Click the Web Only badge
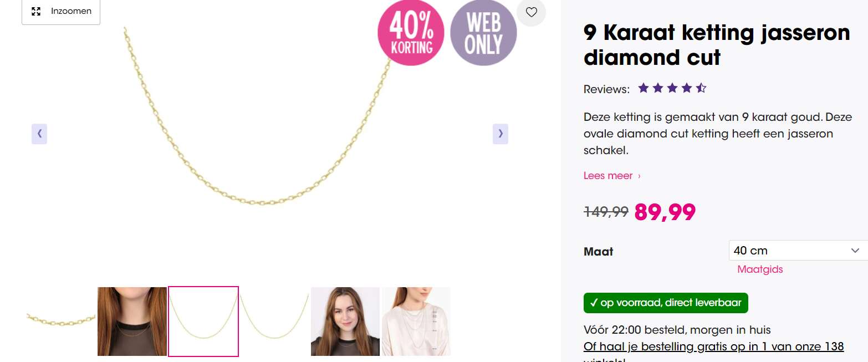 (x=483, y=33)
